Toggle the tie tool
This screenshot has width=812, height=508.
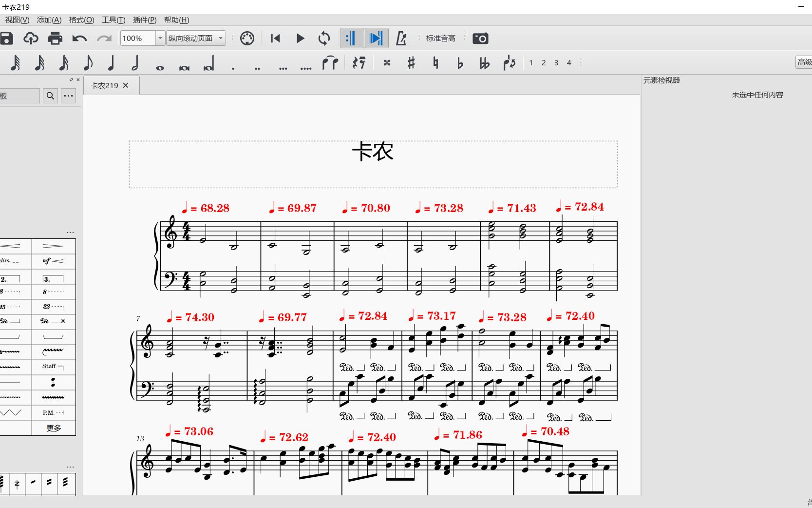click(330, 63)
